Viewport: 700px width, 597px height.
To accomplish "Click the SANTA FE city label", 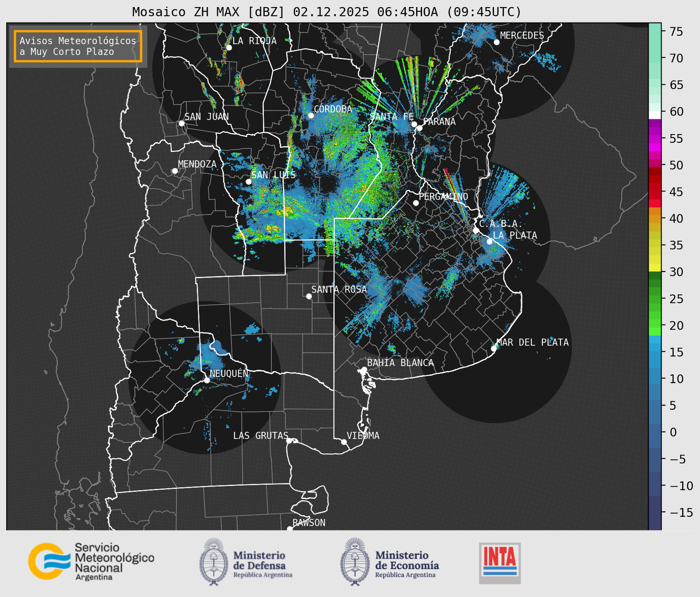I will [x=392, y=117].
